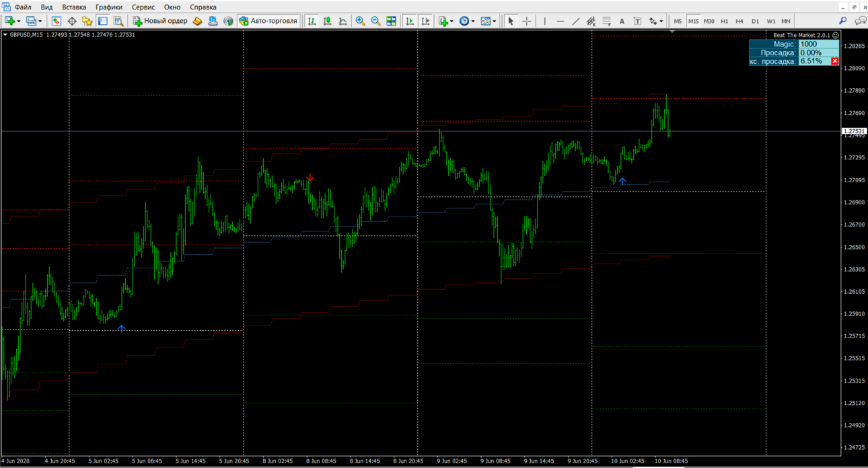
Task: Zoom in on the chart
Action: 361,21
